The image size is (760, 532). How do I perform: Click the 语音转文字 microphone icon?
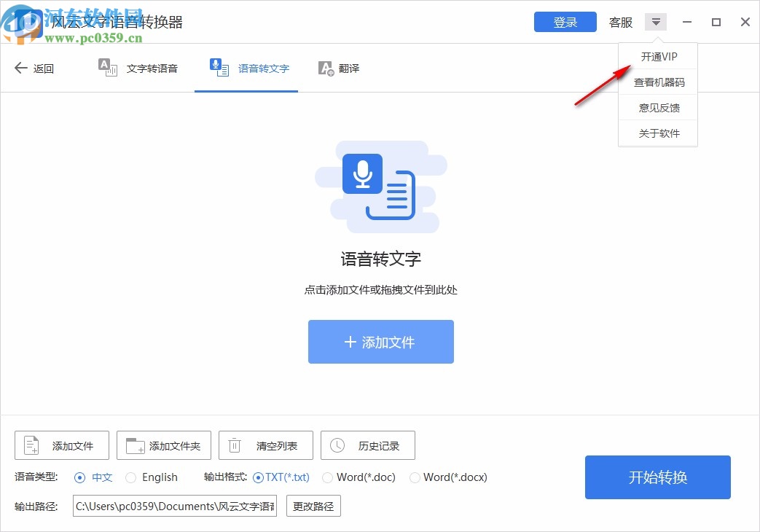coord(219,66)
